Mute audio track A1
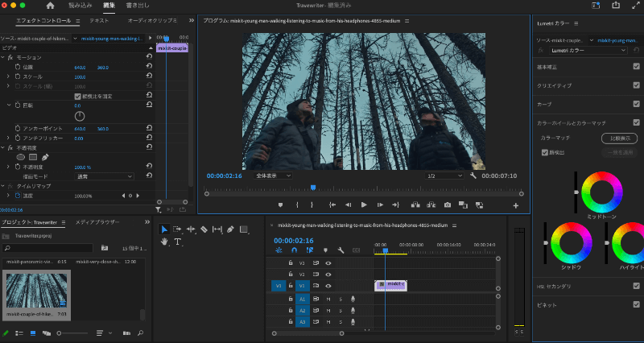Image resolution: width=644 pixels, height=343 pixels. click(328, 299)
